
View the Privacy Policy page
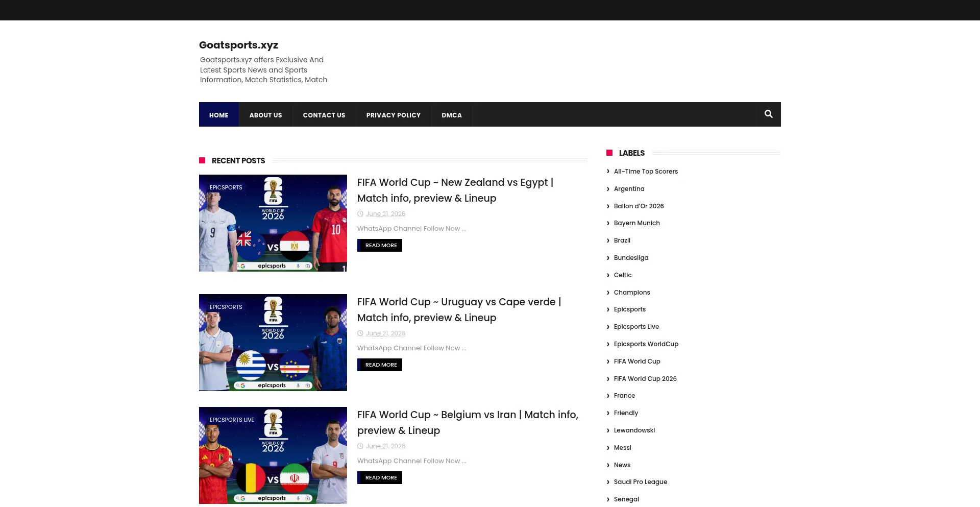pos(394,115)
